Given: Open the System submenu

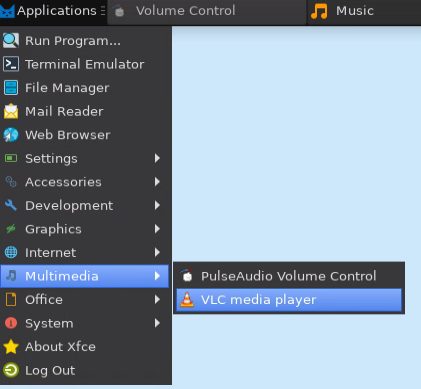Looking at the screenshot, I should (x=85, y=323).
